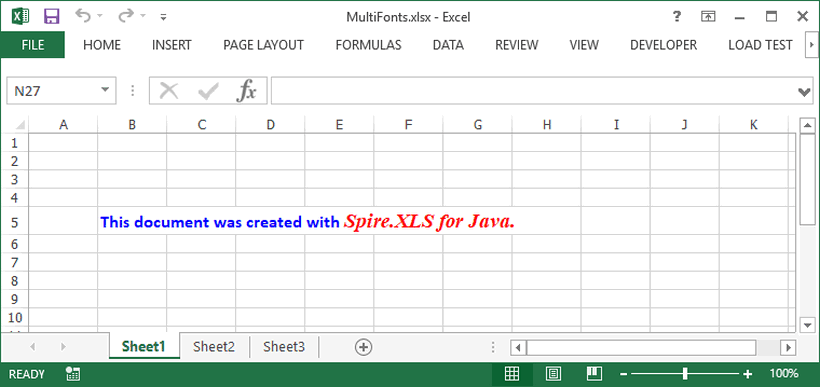Switch to the PAGE LAYOUT tab

point(264,45)
